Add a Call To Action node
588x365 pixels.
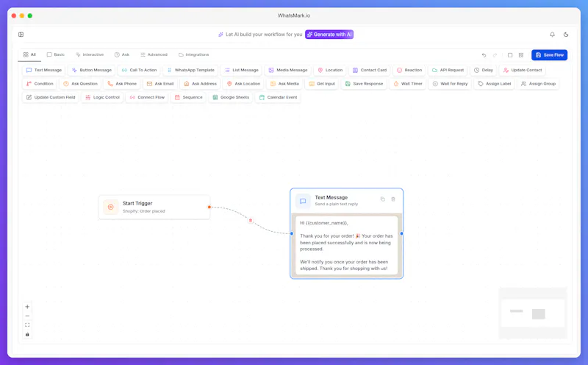pos(139,70)
